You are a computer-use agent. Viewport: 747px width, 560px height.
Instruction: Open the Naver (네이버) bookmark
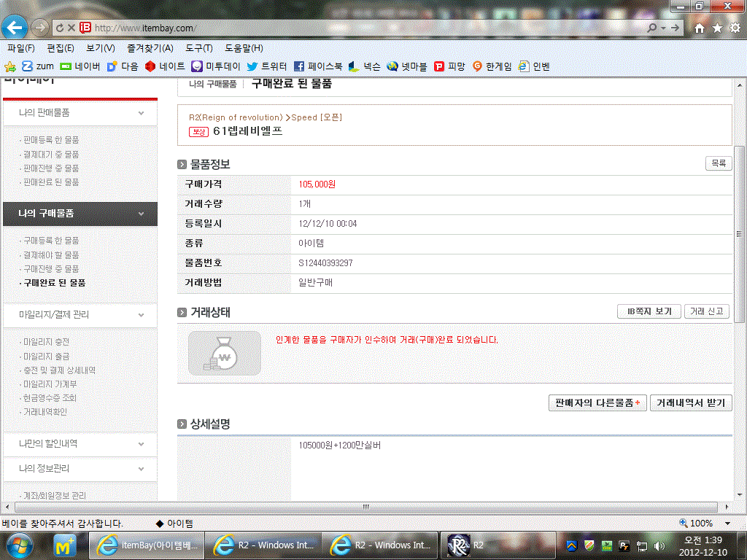tap(80, 66)
